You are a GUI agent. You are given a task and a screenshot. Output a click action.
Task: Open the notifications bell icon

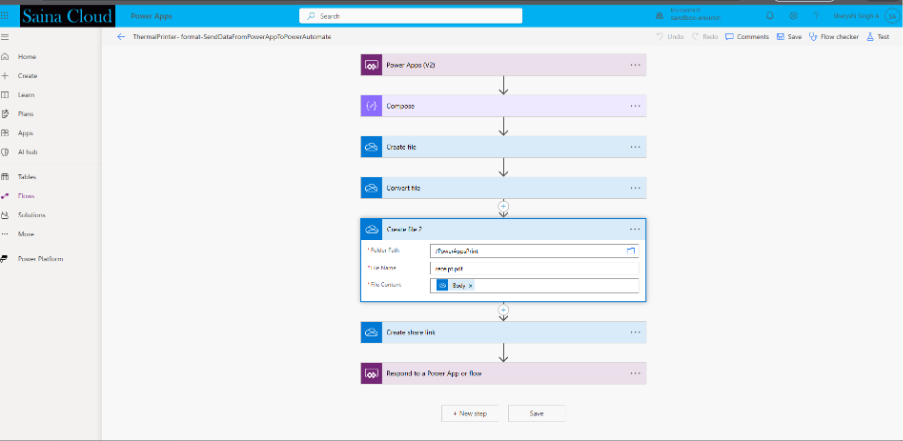770,16
